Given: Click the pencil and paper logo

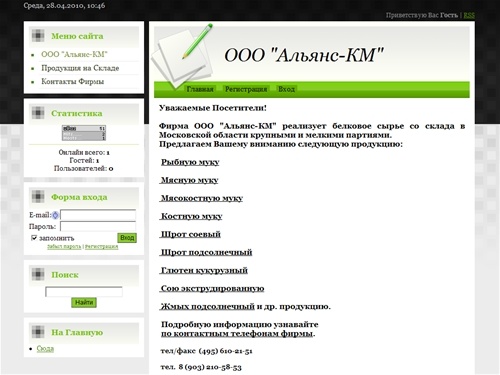Looking at the screenshot, I should [183, 56].
